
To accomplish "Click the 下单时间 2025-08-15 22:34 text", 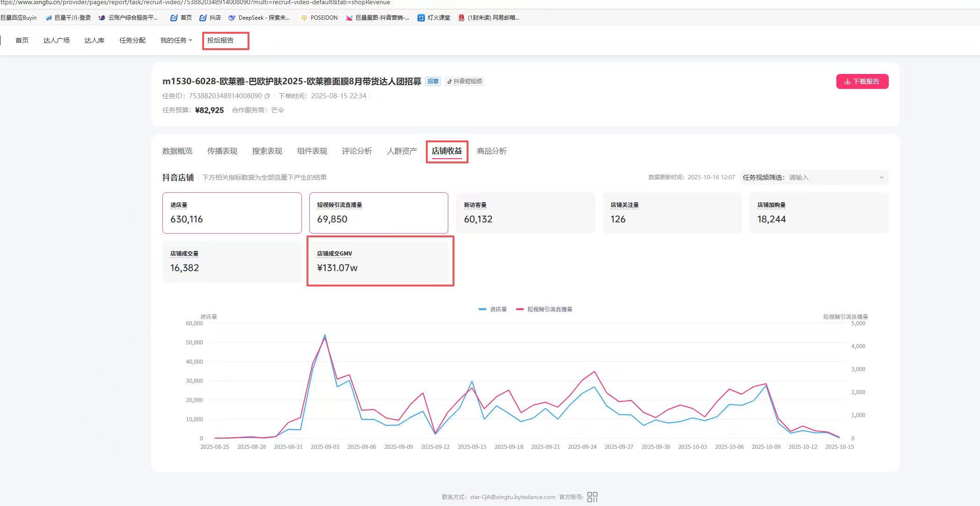I will [322, 96].
